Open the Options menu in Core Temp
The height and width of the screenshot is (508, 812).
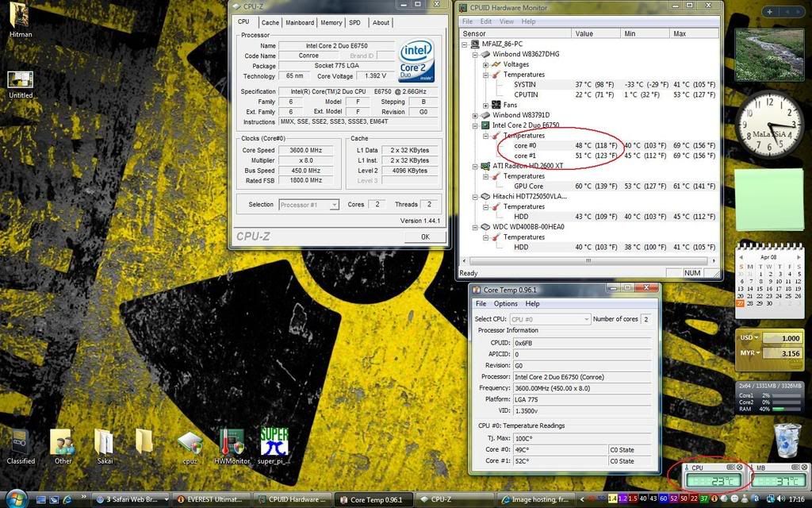point(505,304)
